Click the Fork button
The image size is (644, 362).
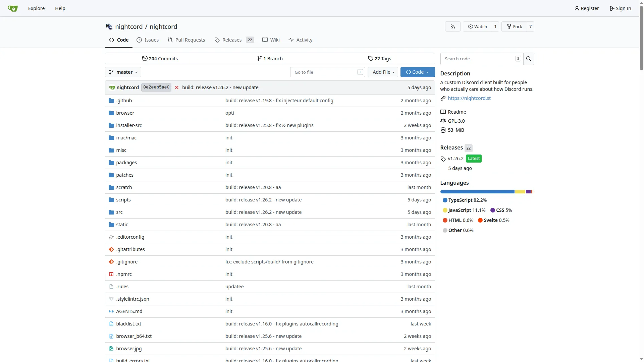click(514, 26)
